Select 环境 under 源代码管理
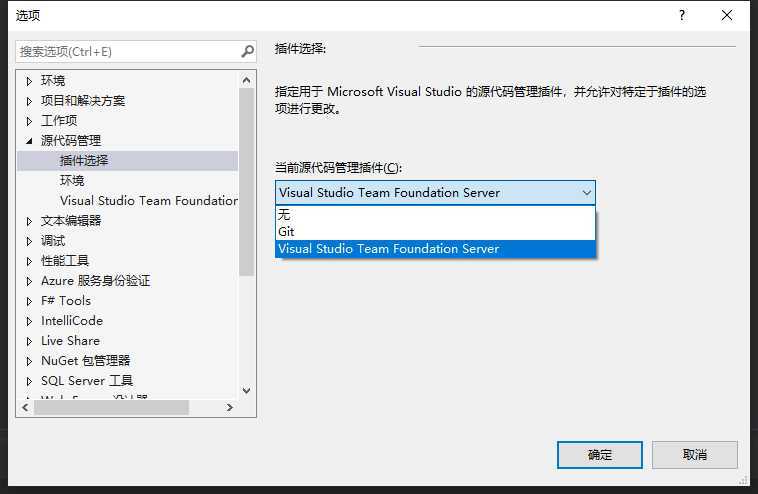Viewport: 758px width, 494px height. coord(72,180)
